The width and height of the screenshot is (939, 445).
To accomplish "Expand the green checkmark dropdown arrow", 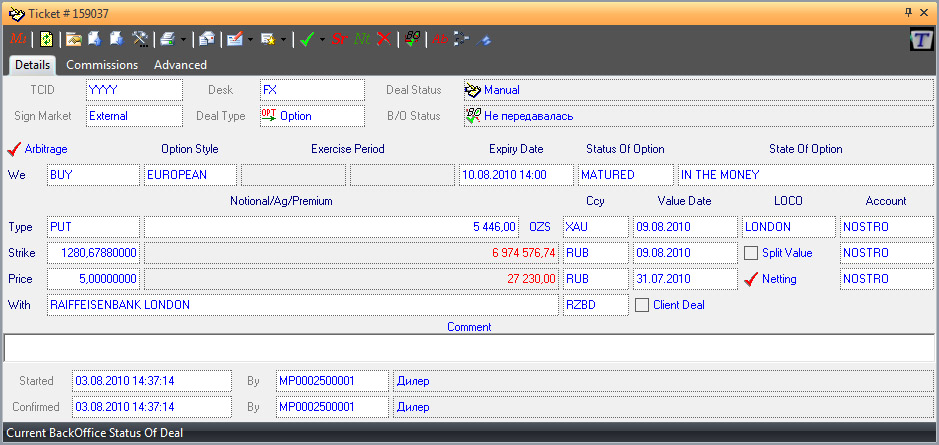I will (322, 40).
